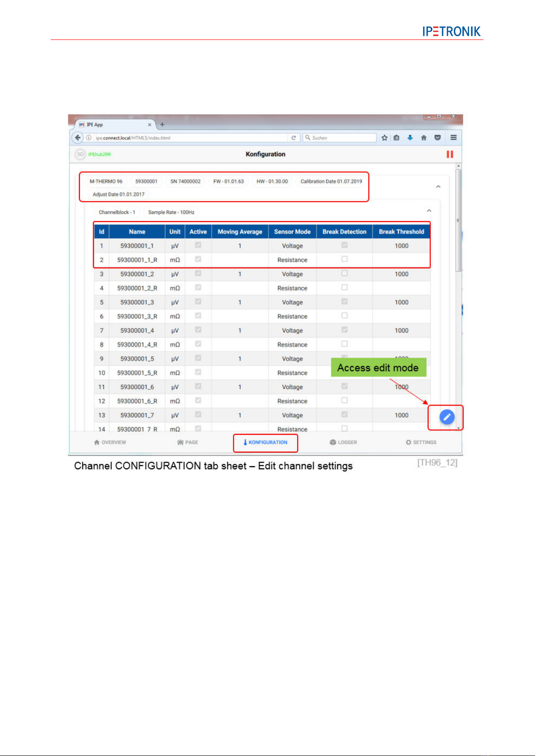Toggle Break Detection for 59300001_1_R
The height and width of the screenshot is (756, 535).
pos(344,259)
